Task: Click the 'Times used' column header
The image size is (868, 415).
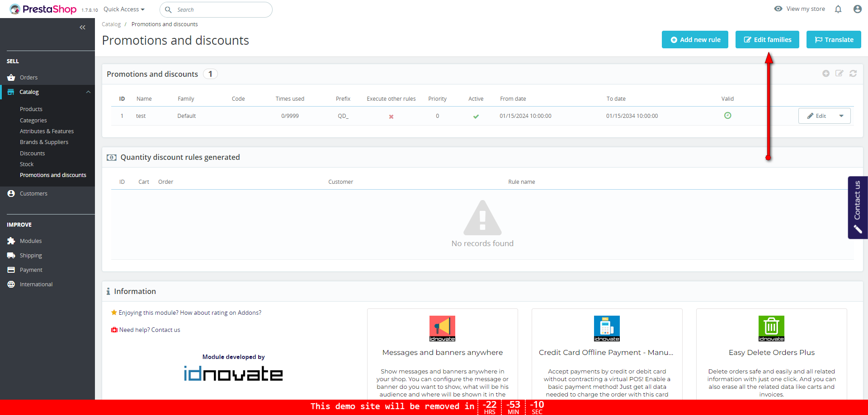Action: pyautogui.click(x=290, y=99)
